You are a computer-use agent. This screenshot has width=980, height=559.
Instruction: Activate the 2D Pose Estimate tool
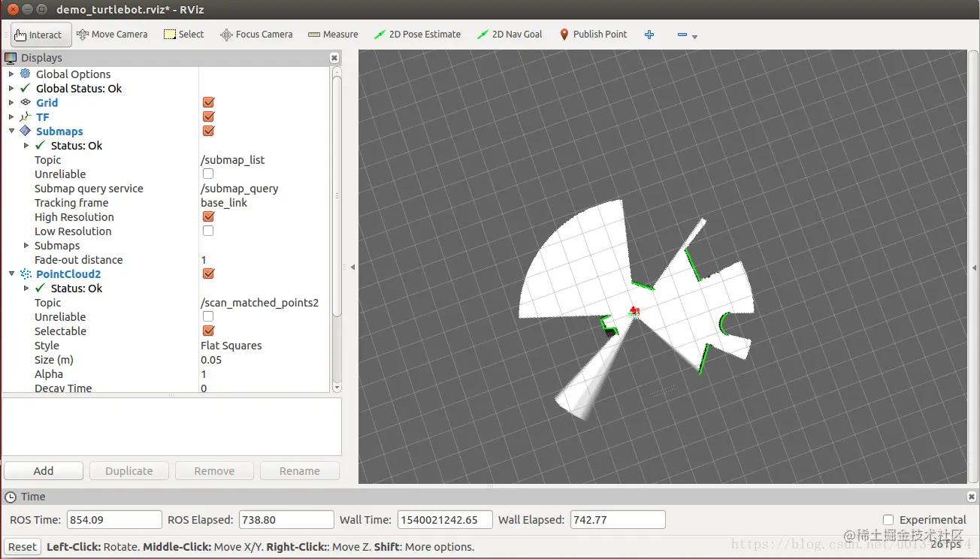(x=418, y=35)
